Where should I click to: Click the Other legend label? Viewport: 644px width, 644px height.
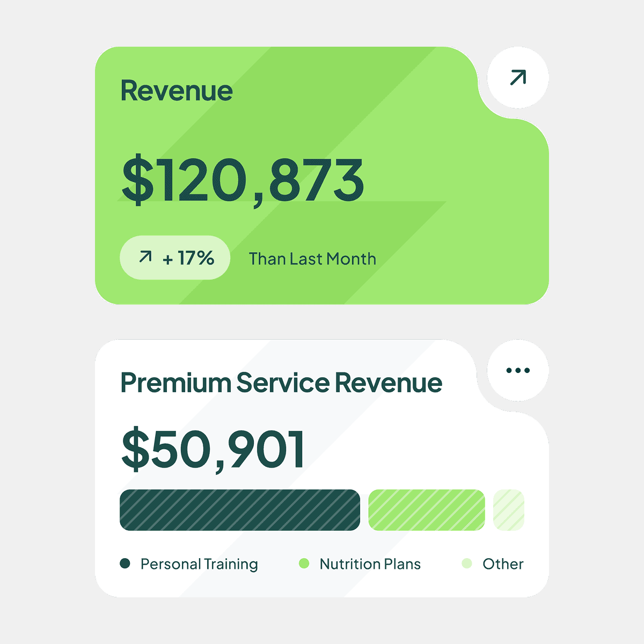tap(503, 564)
